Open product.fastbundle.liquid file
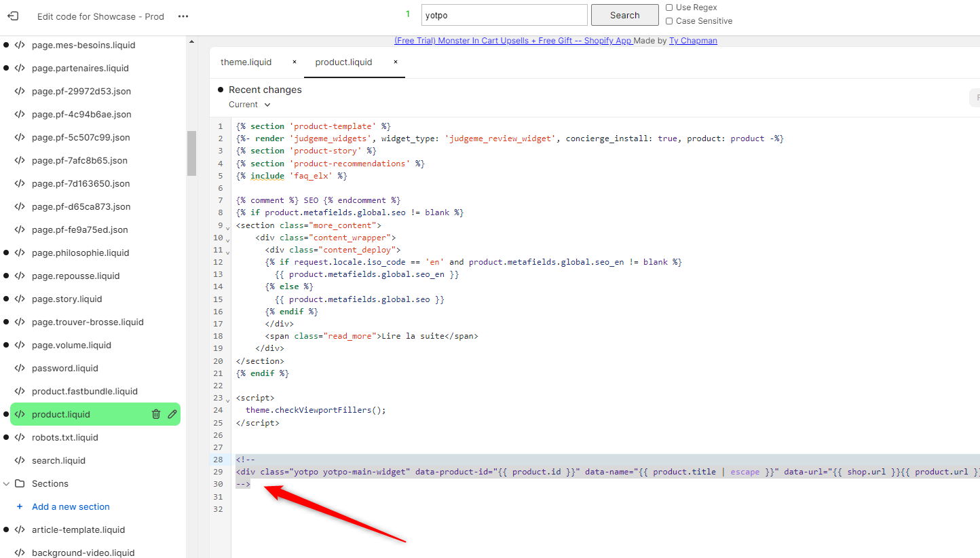 coord(85,391)
